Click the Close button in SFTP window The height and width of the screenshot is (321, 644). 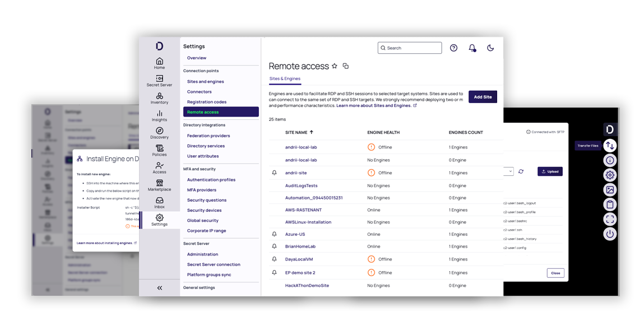(x=555, y=273)
